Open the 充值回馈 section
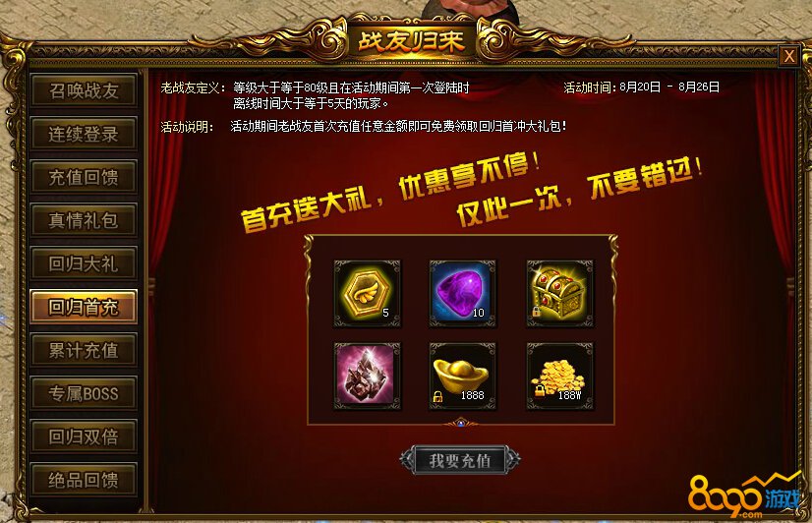This screenshot has width=812, height=523. pos(84,177)
